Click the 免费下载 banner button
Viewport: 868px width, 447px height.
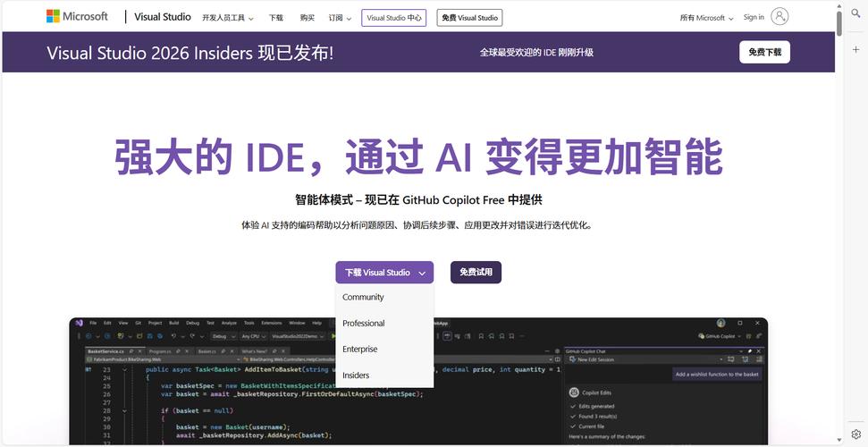pos(764,52)
